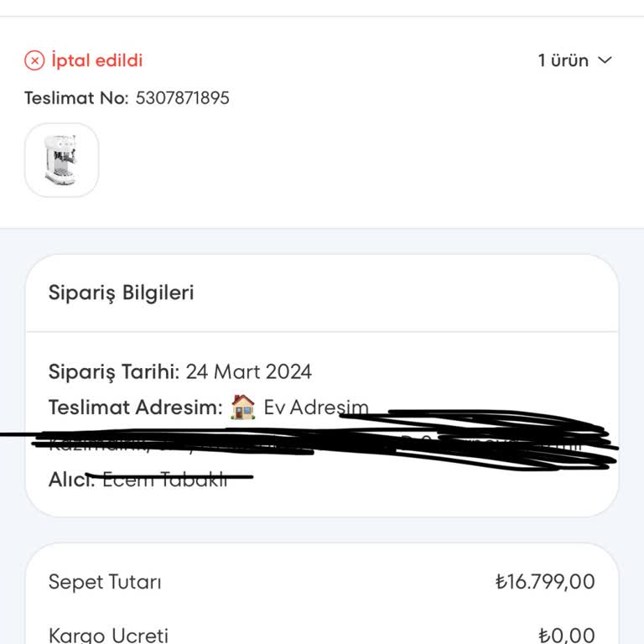
Task: Click the "1 ürün" product count label
Action: click(x=563, y=60)
